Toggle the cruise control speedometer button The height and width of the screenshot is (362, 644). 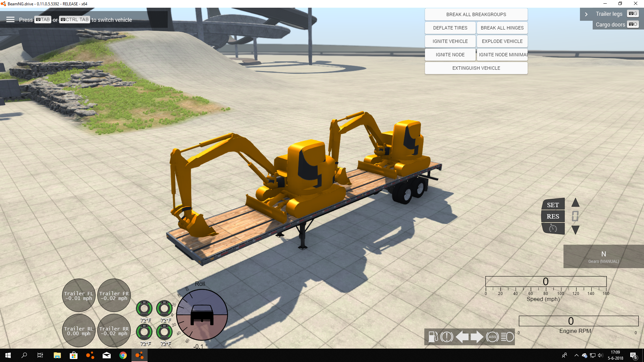point(553,229)
